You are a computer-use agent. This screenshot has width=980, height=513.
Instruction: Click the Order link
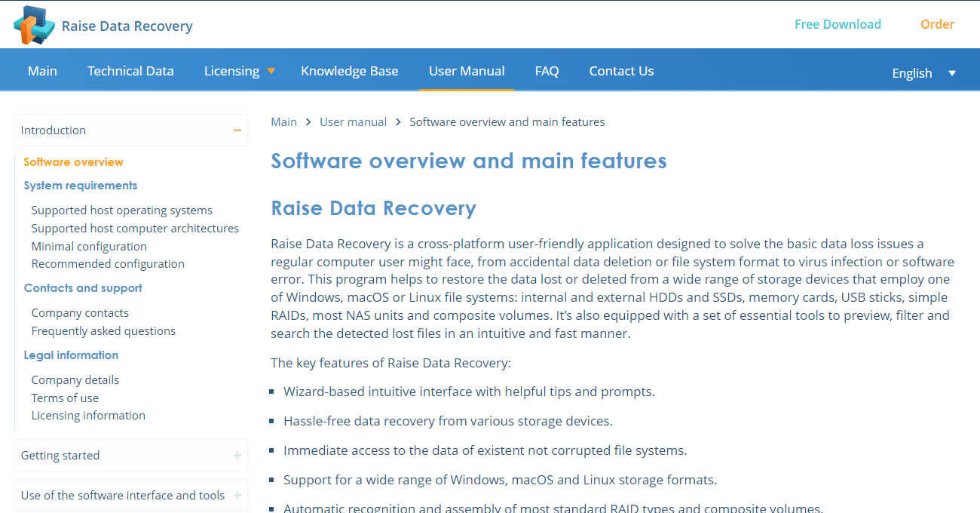937,23
